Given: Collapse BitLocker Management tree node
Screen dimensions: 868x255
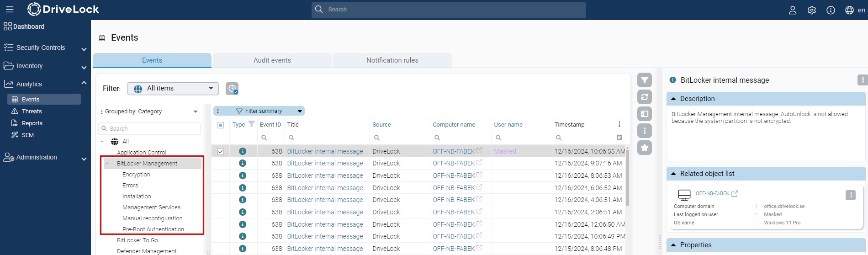Looking at the screenshot, I should (x=107, y=163).
